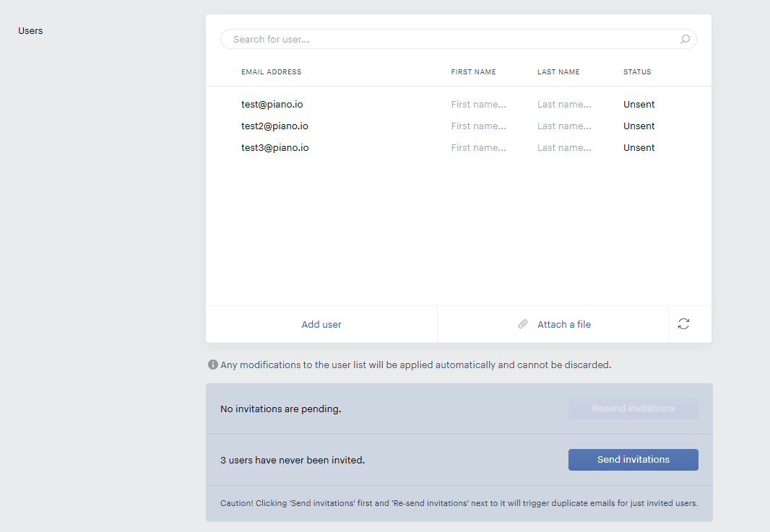
Task: Click the EMAIL ADDRESS column header
Action: [x=271, y=72]
